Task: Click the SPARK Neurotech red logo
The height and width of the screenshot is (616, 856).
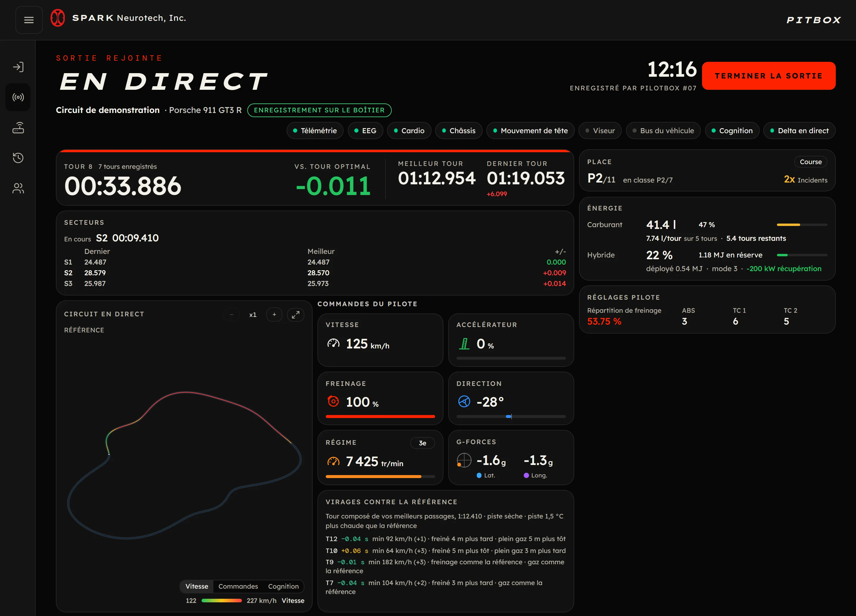Action: pyautogui.click(x=58, y=18)
